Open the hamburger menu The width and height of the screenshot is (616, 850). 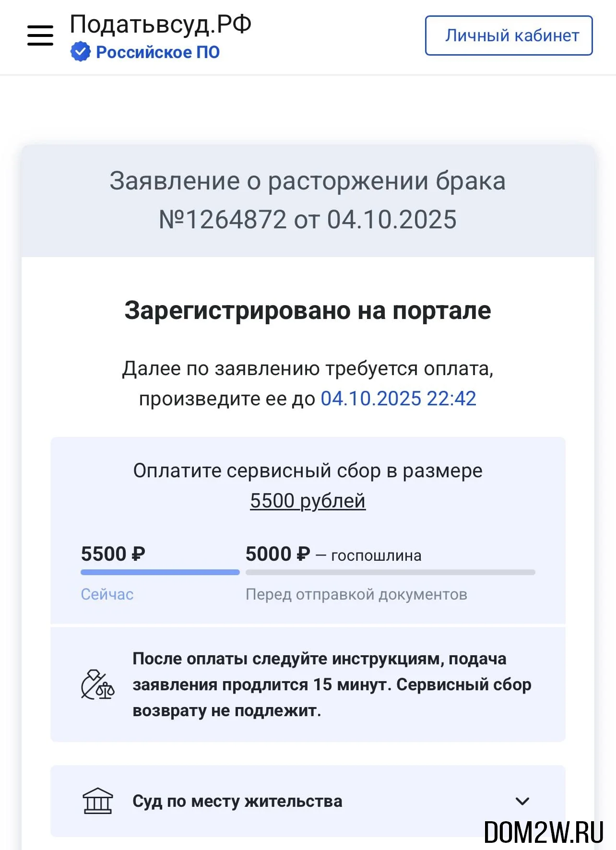[40, 35]
